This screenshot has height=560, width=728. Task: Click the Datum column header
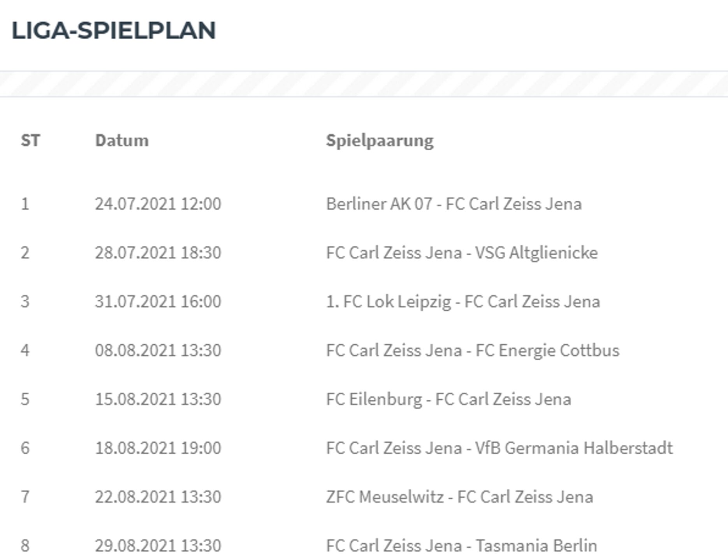[121, 140]
